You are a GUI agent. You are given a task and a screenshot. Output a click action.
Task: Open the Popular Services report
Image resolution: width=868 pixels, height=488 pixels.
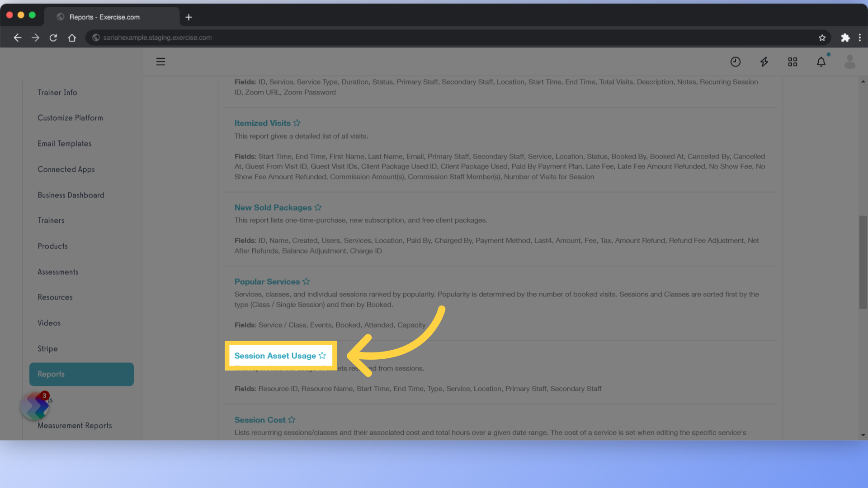(267, 282)
